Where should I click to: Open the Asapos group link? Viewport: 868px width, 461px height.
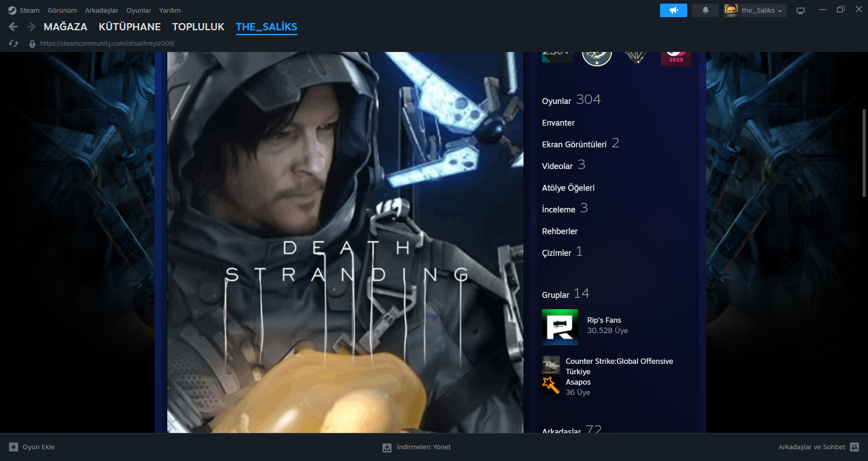point(578,382)
